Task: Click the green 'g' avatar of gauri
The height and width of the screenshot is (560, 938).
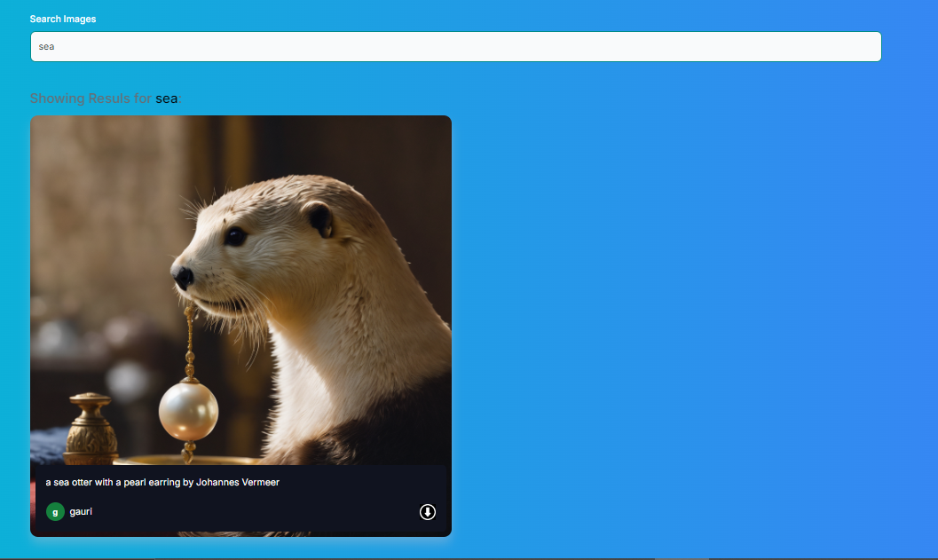Action: [55, 511]
